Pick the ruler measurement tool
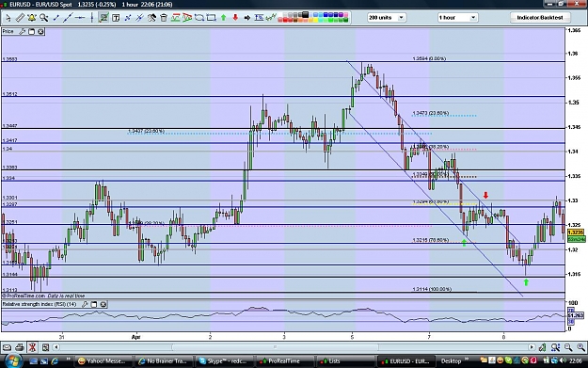This screenshot has width=588, height=368. tap(20, 18)
